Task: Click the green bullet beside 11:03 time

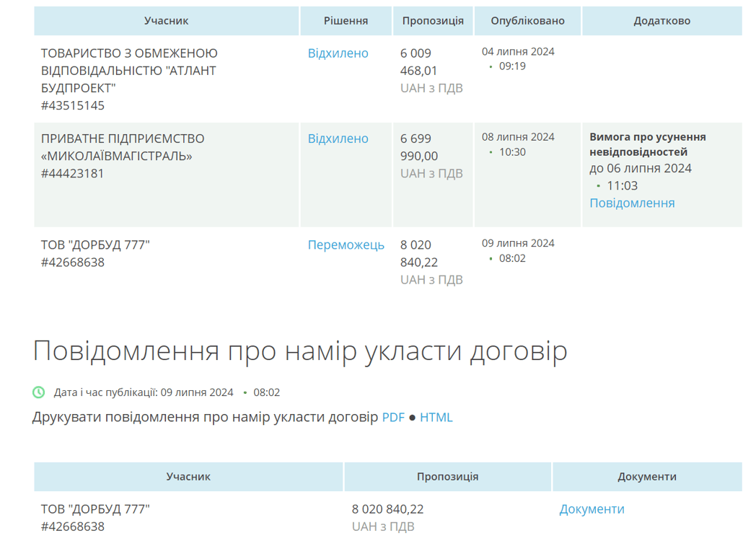Action: 599,185
